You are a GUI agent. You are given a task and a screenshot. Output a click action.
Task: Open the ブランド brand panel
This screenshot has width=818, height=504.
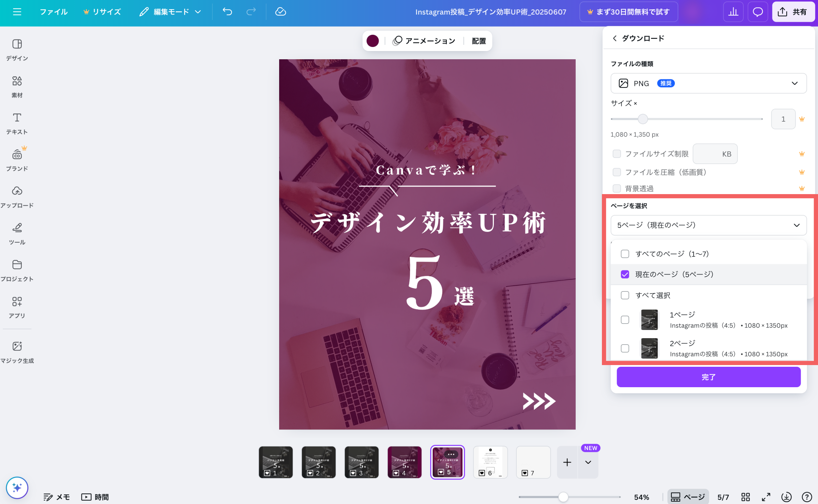pos(17,160)
